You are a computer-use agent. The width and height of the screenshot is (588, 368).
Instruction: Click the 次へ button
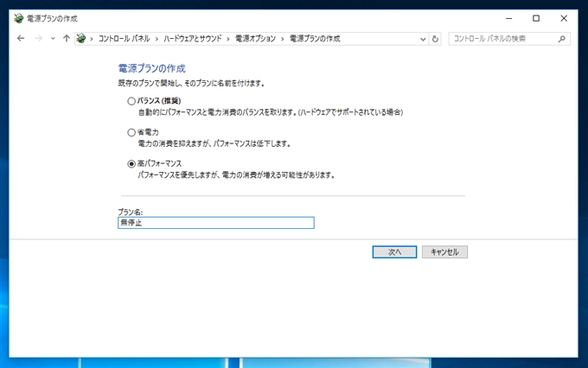coord(394,252)
